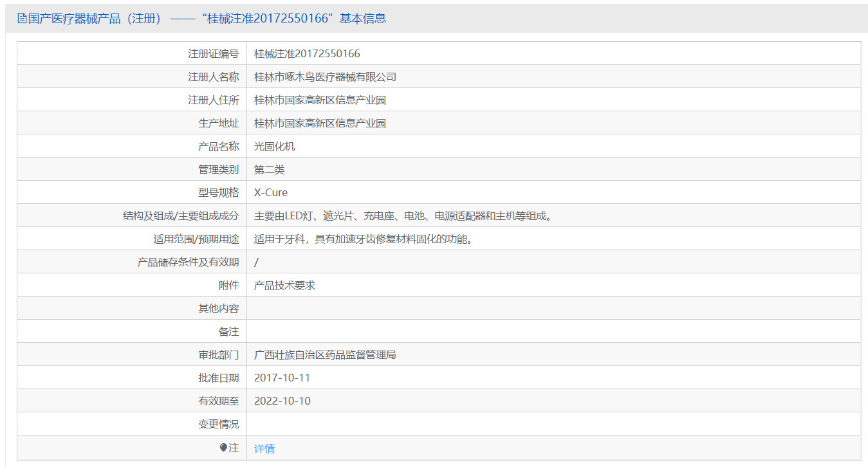Click the 注册人住所 label
This screenshot has width=868, height=467.
click(x=213, y=100)
